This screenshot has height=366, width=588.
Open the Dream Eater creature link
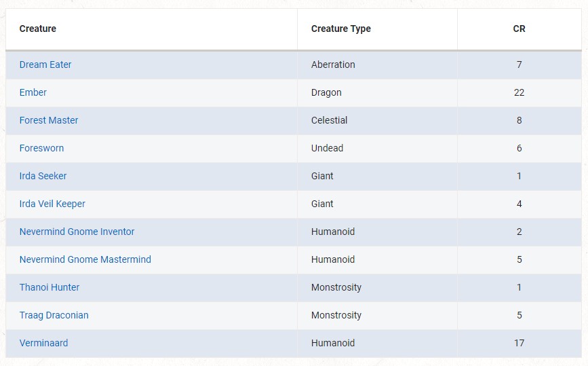pos(45,65)
